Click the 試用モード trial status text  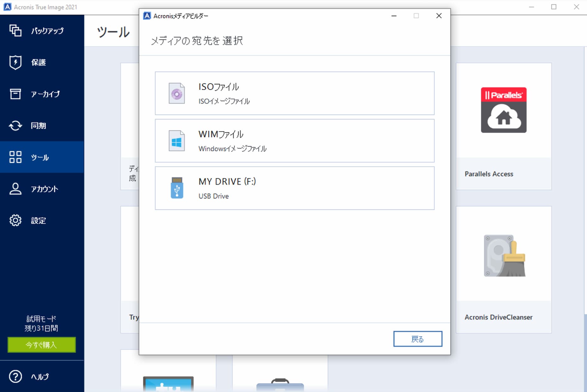(41, 318)
